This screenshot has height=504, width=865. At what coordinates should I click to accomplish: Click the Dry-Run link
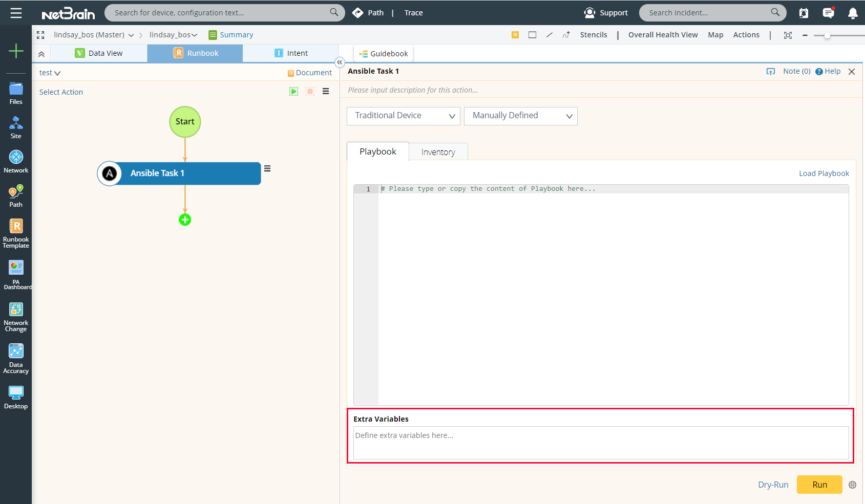[773, 485]
